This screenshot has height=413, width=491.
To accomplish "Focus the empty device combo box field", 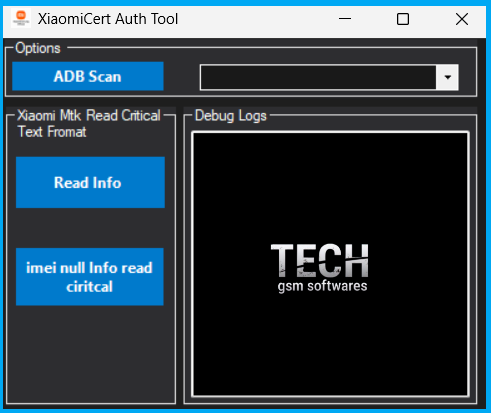I will coord(318,77).
